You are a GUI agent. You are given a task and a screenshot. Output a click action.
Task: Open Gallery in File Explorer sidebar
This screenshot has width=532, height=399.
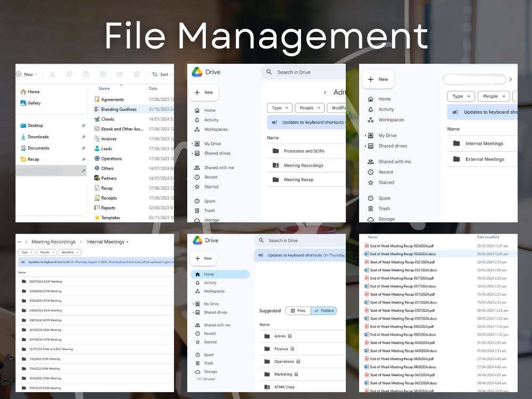pos(30,103)
